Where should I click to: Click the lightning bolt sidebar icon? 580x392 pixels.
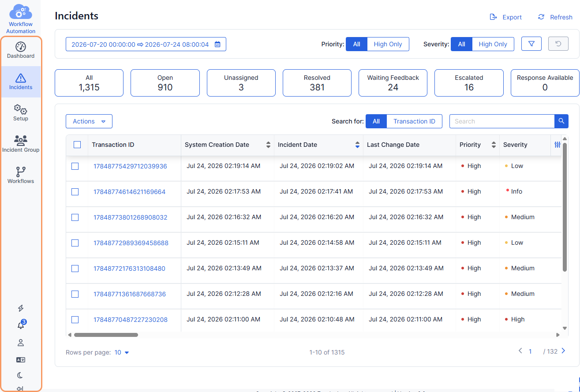point(20,308)
